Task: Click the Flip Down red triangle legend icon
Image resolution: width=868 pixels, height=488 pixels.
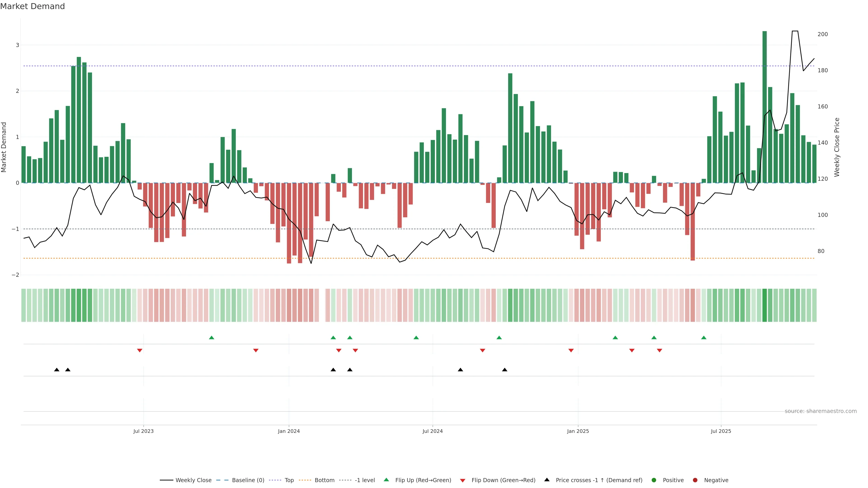Action: pyautogui.click(x=463, y=480)
